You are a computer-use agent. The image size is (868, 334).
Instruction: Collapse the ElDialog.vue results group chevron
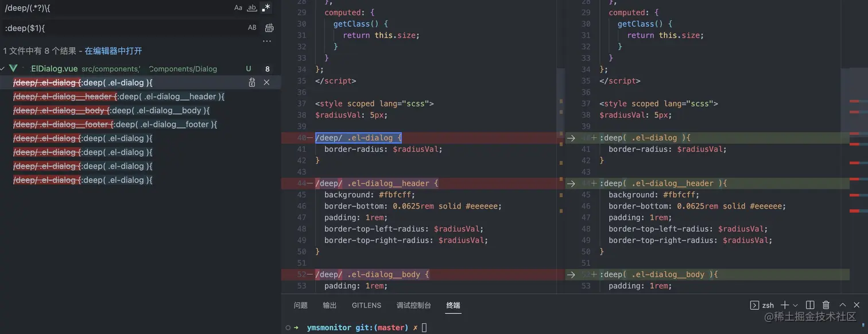3,68
